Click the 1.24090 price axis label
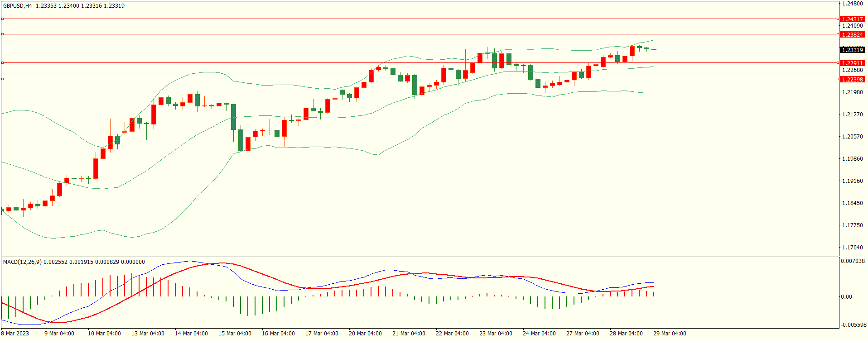Viewport: 868px width, 339px height. pyautogui.click(x=852, y=26)
